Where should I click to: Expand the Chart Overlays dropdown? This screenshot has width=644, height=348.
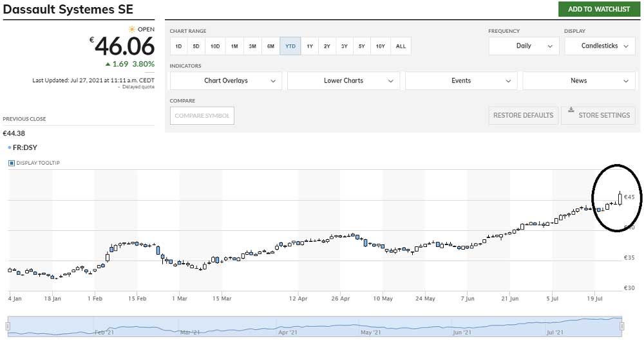226,81
